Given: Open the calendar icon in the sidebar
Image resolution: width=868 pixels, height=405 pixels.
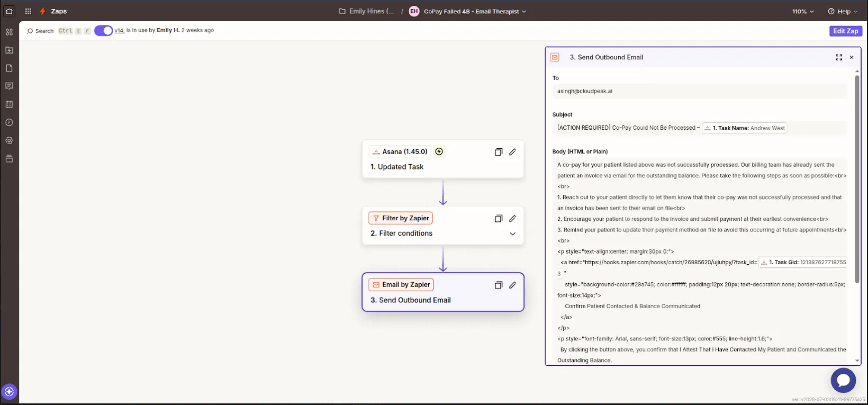Looking at the screenshot, I should (x=9, y=104).
